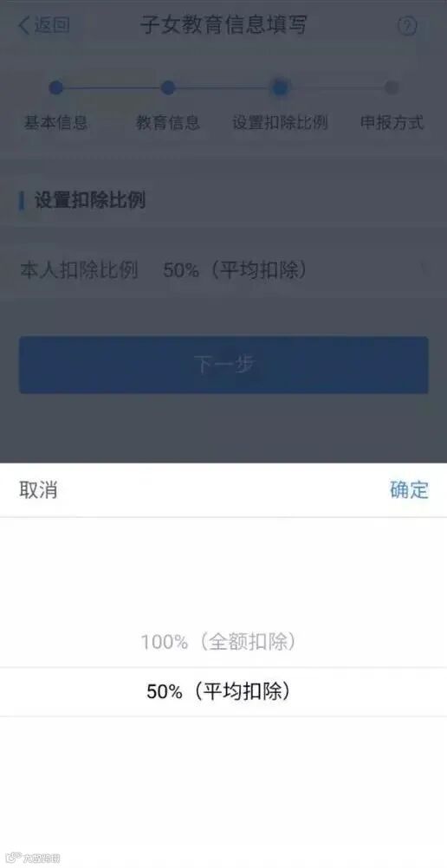Open the 设置扣除比例 step label
The height and width of the screenshot is (868, 447).
(x=280, y=122)
